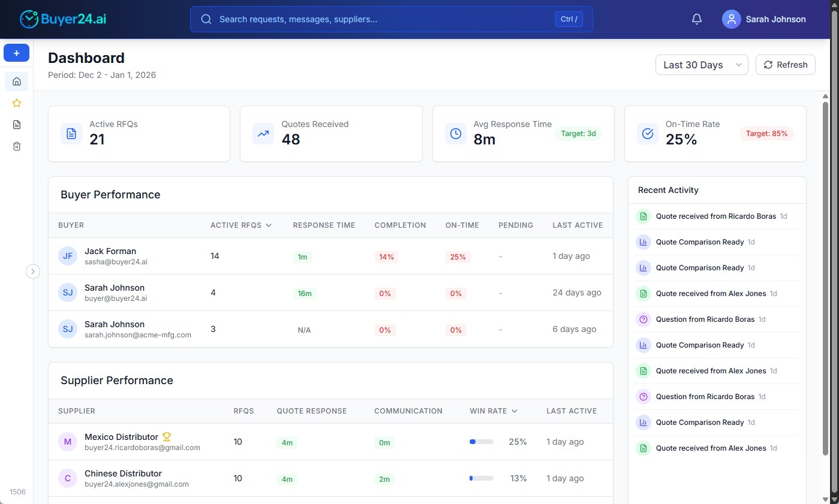Expand the collapsed sidebar with the chevron arrow
The height and width of the screenshot is (504, 839).
point(33,271)
